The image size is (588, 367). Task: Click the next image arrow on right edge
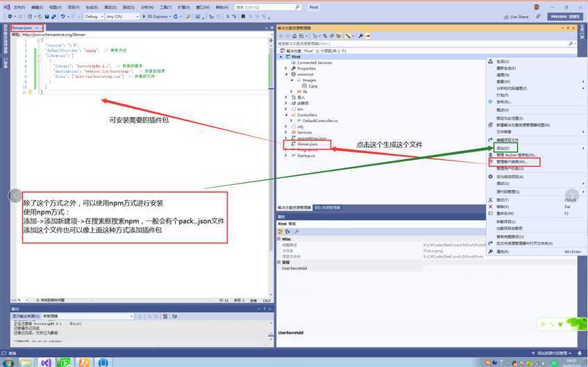pyautogui.click(x=571, y=195)
